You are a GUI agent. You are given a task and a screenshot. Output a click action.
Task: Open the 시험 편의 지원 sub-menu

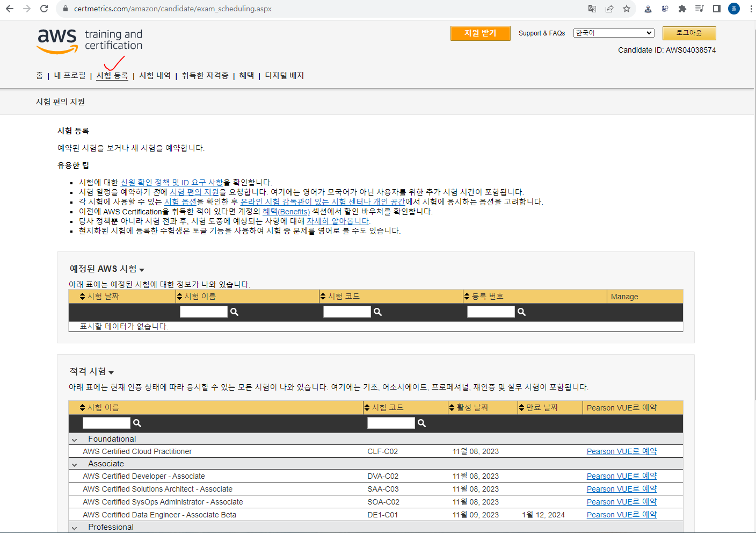[x=60, y=102]
